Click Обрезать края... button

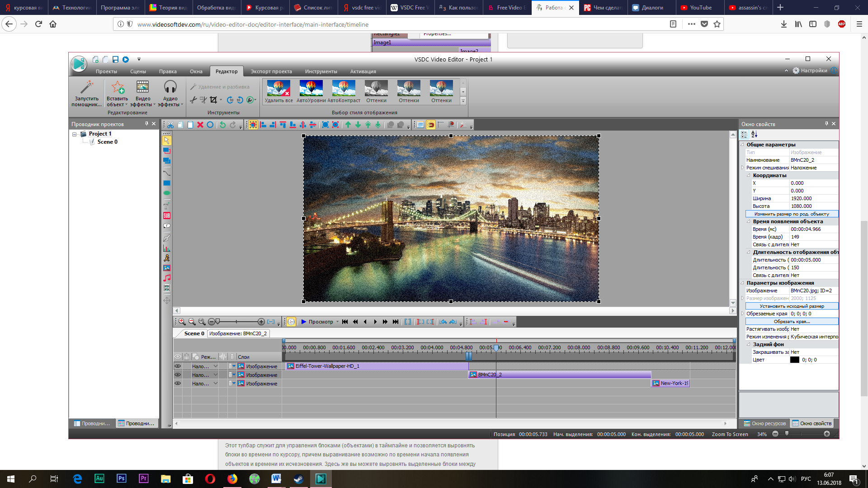(x=792, y=322)
